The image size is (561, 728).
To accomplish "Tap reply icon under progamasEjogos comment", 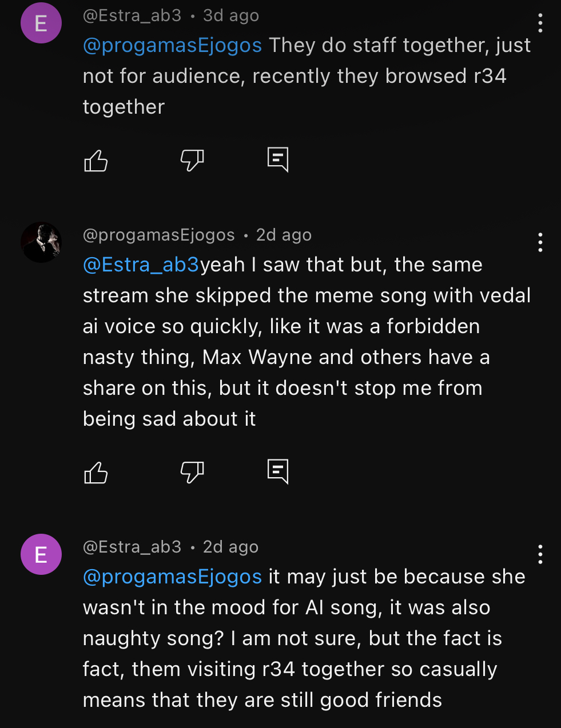I will [x=278, y=471].
